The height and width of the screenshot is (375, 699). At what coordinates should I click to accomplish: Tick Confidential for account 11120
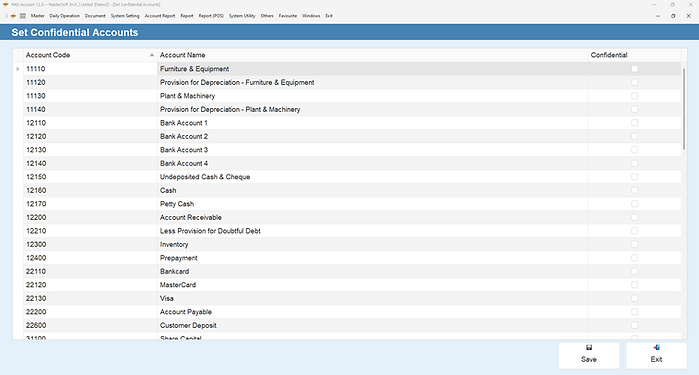[634, 82]
